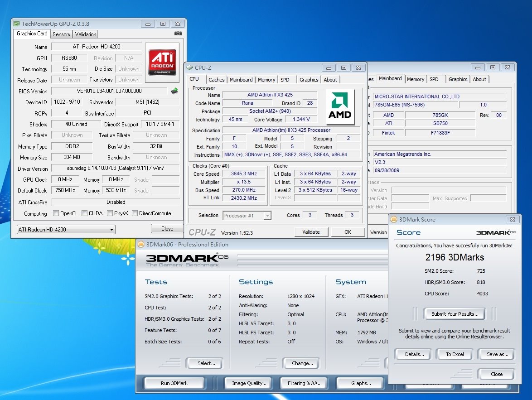Image resolution: width=532 pixels, height=400 pixels.
Task: Click the HT Link value 2430.2 MHz
Action: pos(244,198)
